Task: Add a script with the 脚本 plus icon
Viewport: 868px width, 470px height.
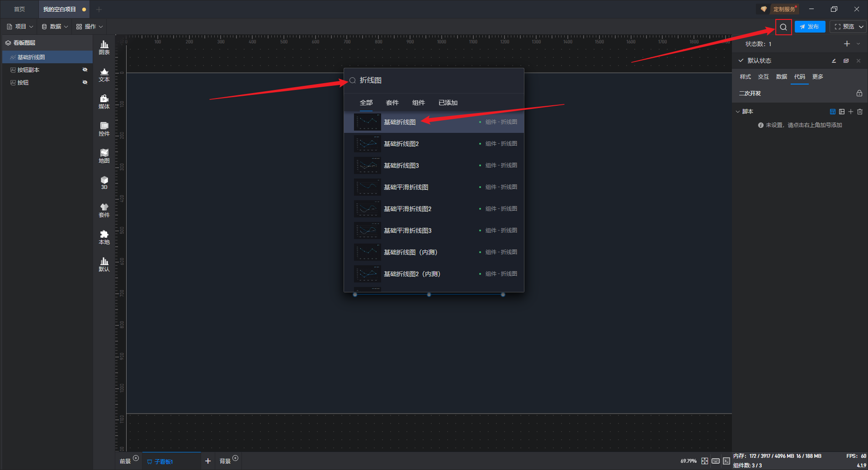Action: (x=851, y=112)
